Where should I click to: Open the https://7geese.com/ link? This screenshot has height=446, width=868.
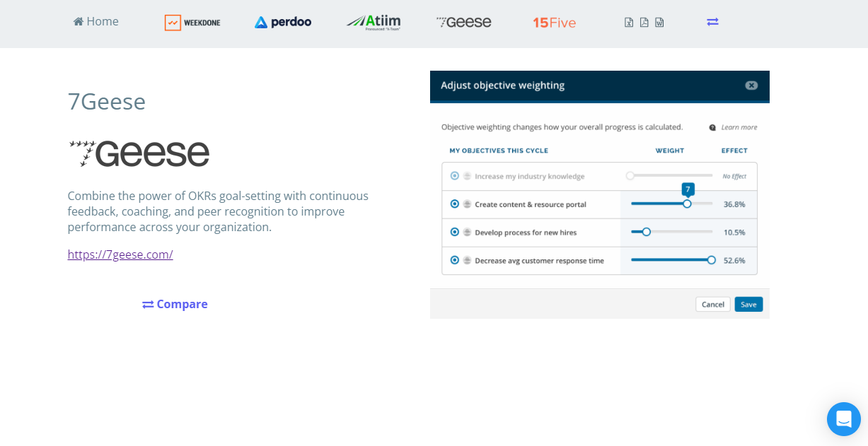tap(120, 254)
